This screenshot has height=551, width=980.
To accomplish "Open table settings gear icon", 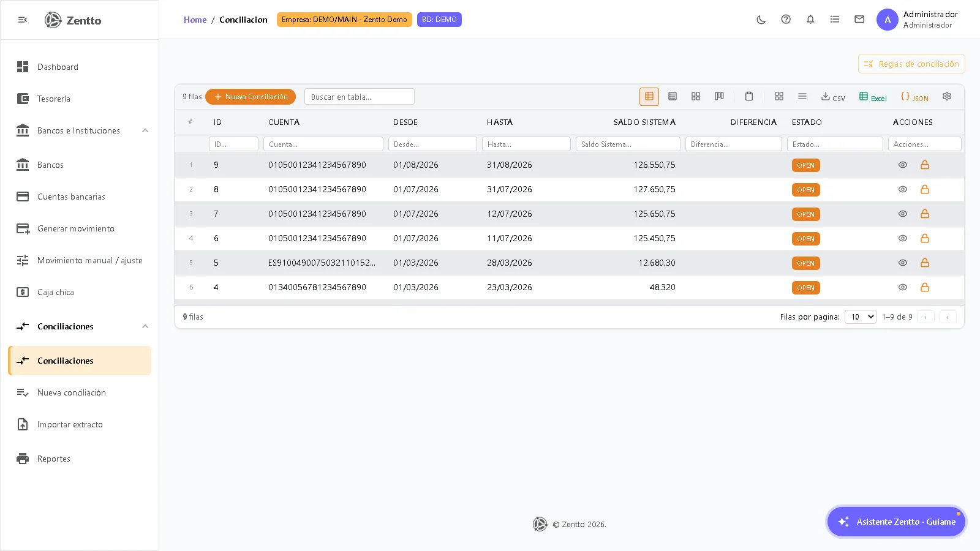I will (x=947, y=97).
